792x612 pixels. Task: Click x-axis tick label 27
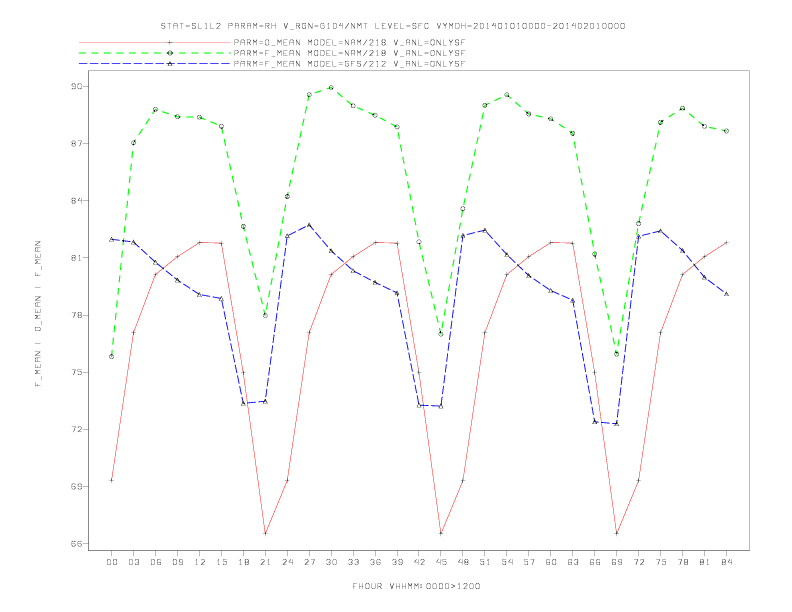(x=309, y=562)
